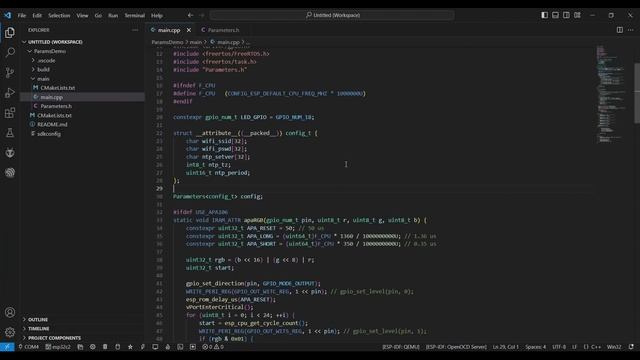
Task: Click the ESP-IDF folder icon in status bar
Action: pyautogui.click(x=80, y=347)
